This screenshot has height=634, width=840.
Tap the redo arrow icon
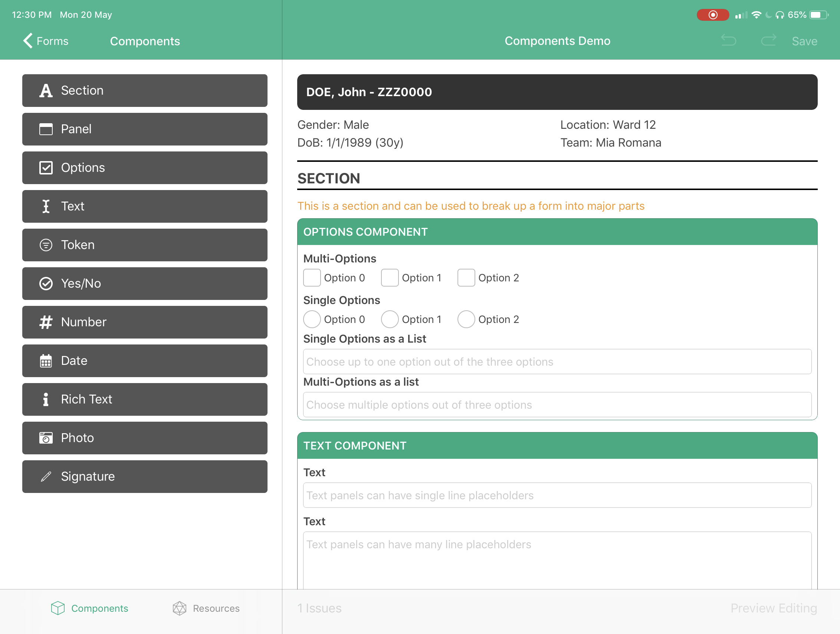[769, 40]
